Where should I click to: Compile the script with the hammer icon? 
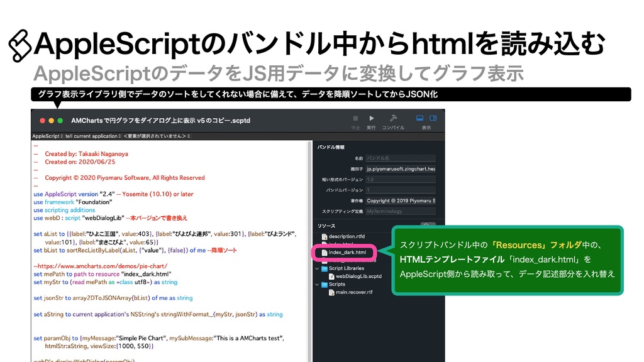392,118
